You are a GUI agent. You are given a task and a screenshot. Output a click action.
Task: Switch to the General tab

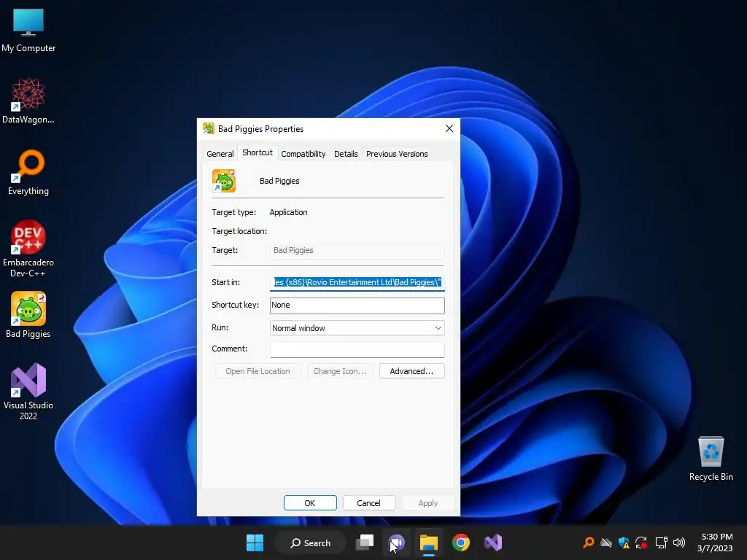(x=220, y=154)
